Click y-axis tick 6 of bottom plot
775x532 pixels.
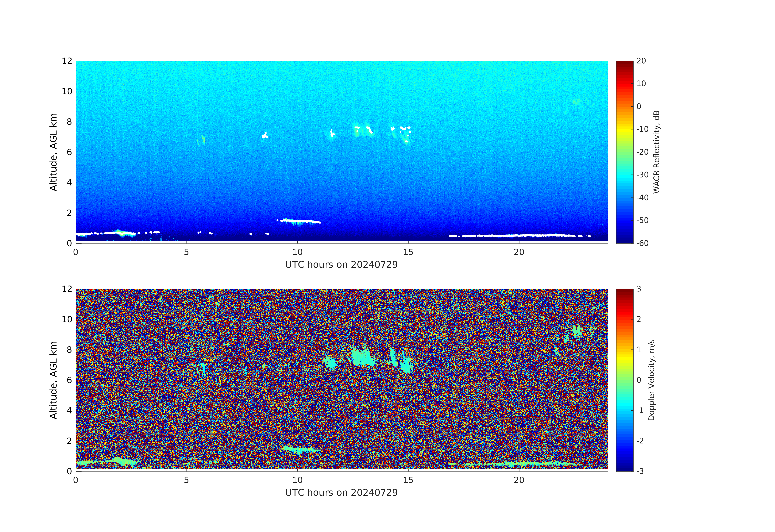tap(69, 380)
